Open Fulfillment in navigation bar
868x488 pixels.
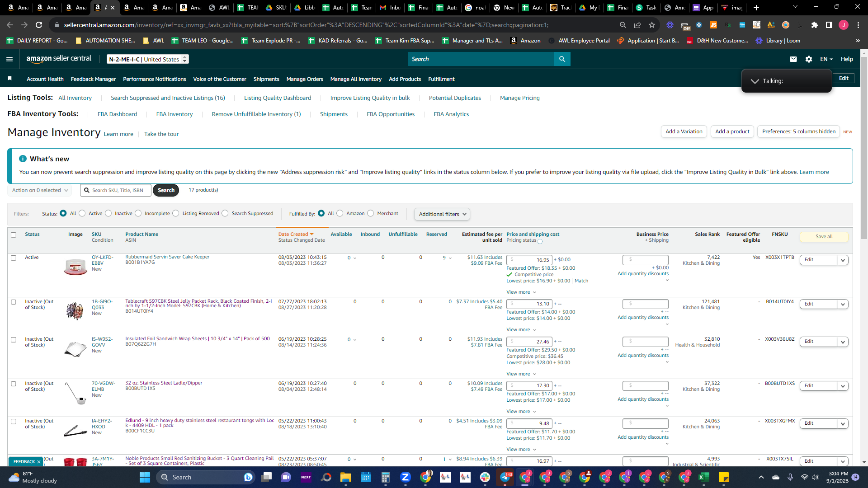(x=441, y=79)
